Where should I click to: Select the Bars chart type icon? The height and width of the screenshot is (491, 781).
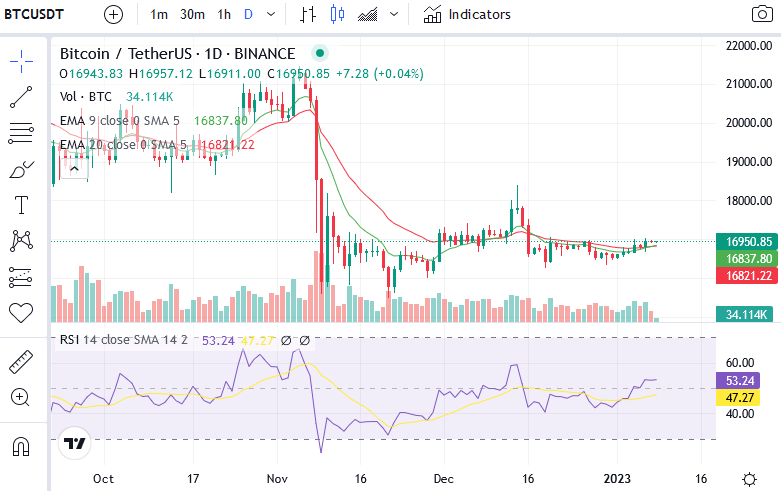pyautogui.click(x=308, y=14)
